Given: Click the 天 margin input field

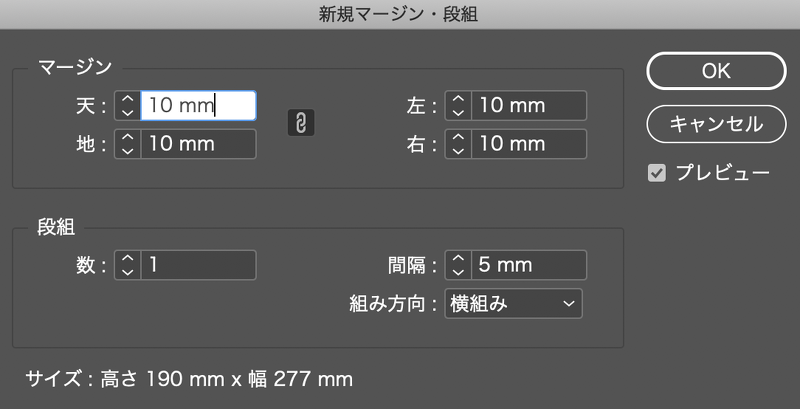Looking at the screenshot, I should pos(198,105).
